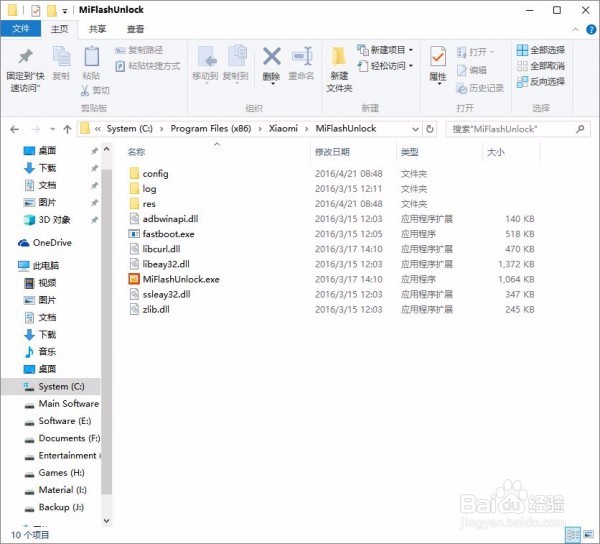This screenshot has height=544, width=600.
Task: Click the Rename (重命名) icon
Action: tap(302, 57)
